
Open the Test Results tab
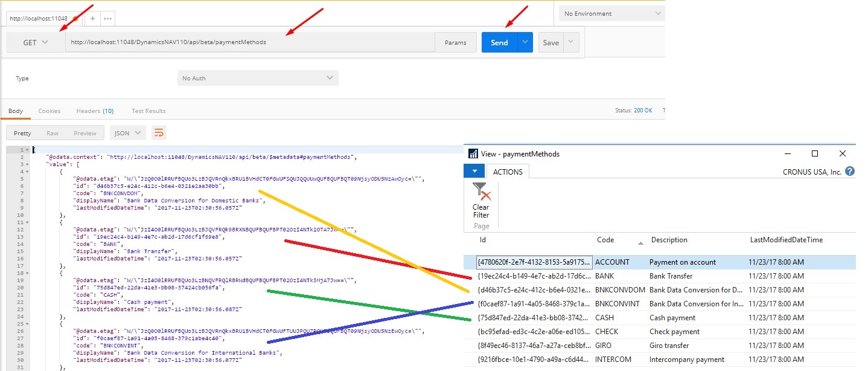point(148,111)
